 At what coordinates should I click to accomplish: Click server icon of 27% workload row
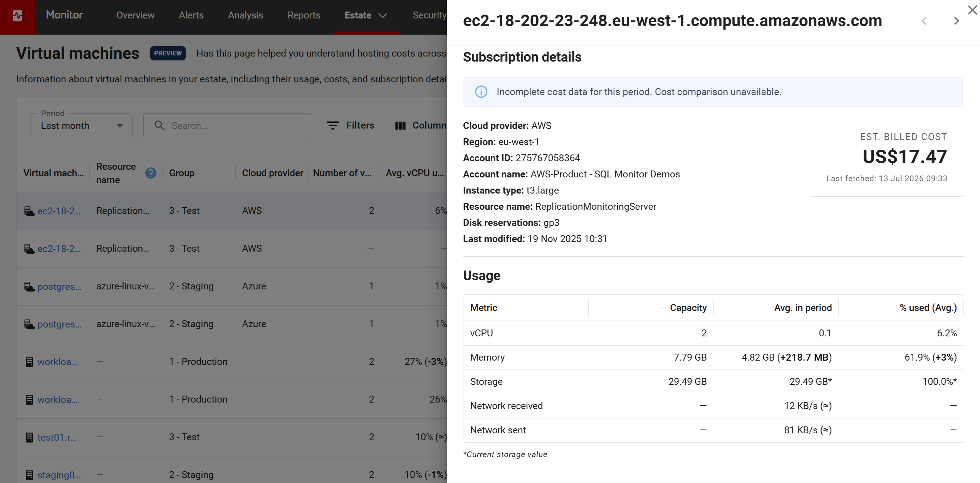tap(29, 362)
